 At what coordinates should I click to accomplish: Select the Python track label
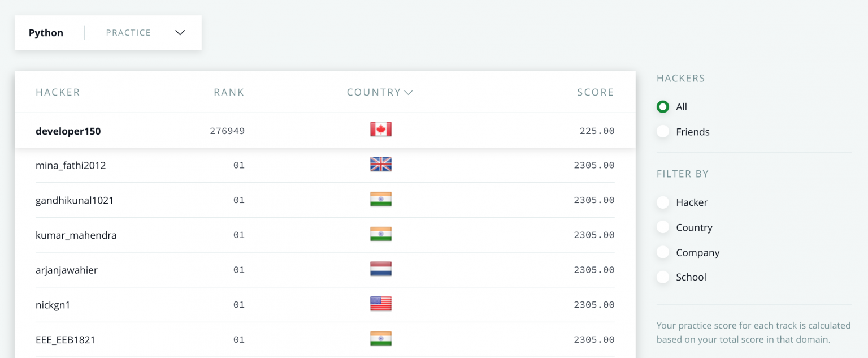click(x=46, y=33)
